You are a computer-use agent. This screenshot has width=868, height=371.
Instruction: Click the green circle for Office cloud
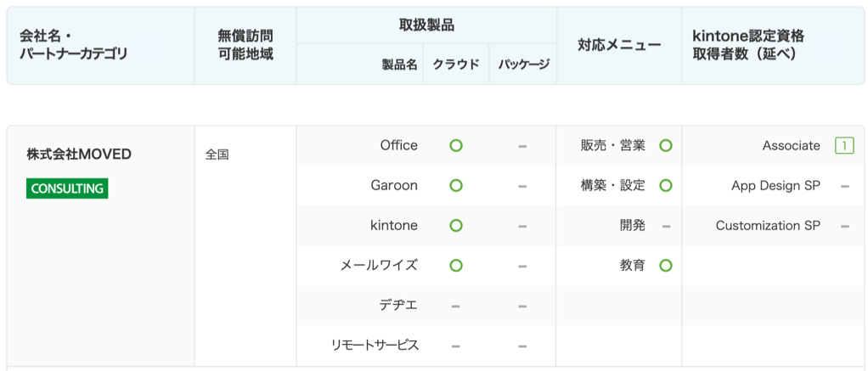(456, 146)
